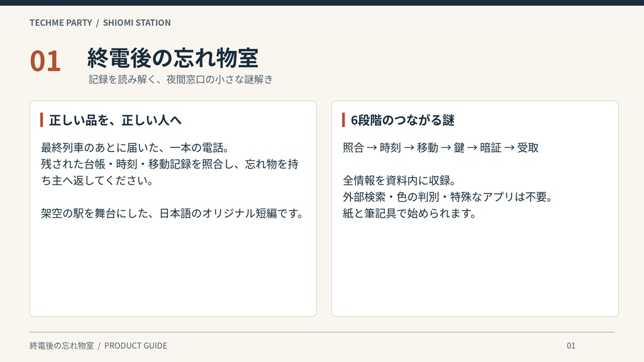
Task: Click the line 全情報を資料内に収録。
Action: (x=399, y=180)
